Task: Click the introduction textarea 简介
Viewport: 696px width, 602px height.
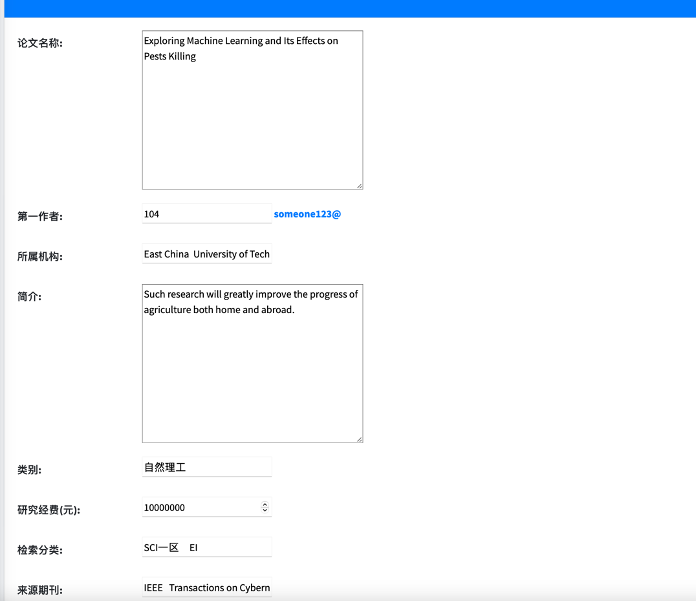Action: pyautogui.click(x=253, y=364)
